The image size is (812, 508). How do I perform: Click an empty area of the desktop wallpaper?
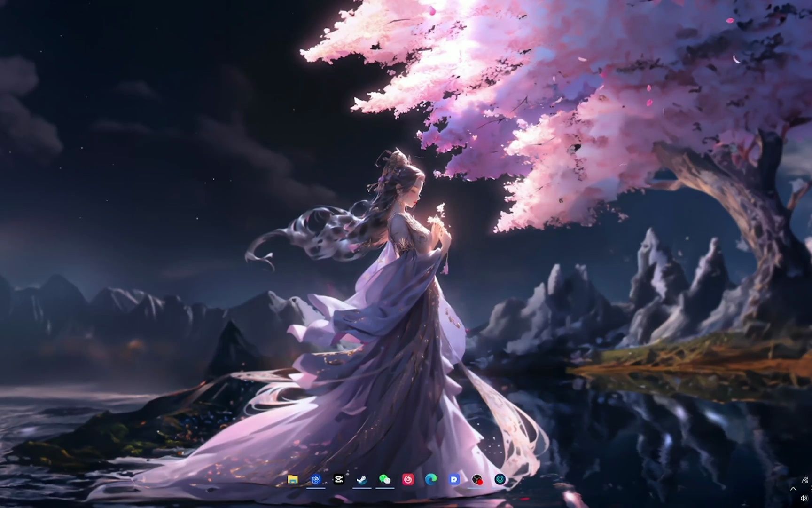click(141, 188)
